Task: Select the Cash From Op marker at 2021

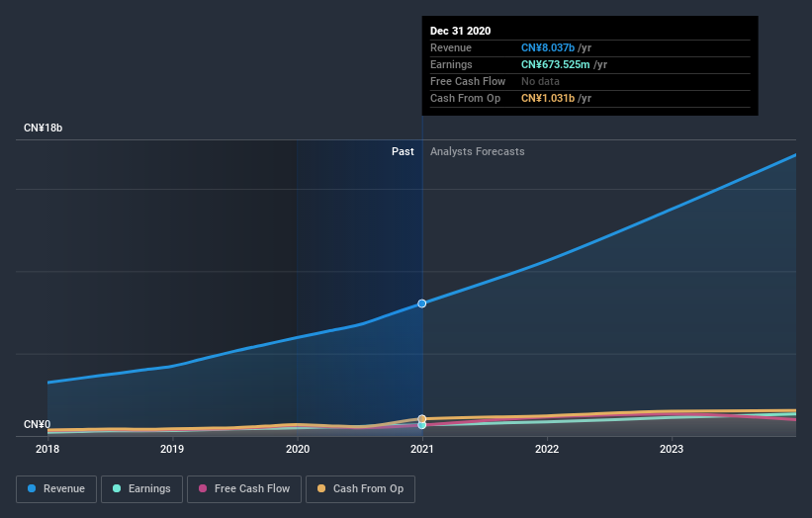Action: [422, 418]
